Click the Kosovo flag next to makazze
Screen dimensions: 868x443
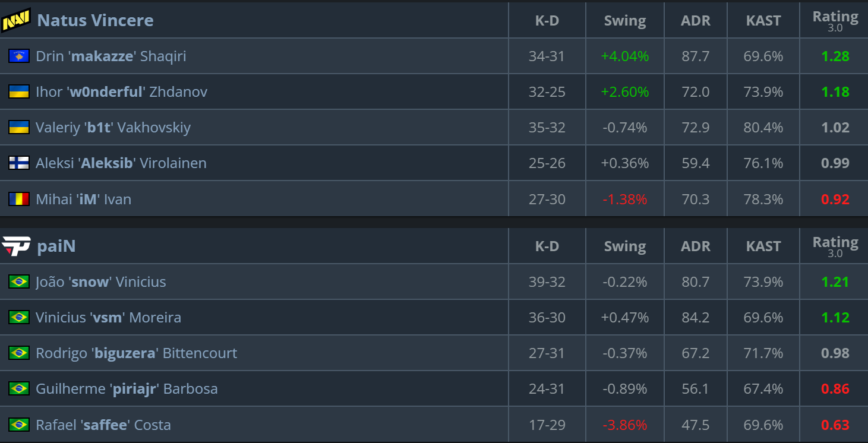click(19, 56)
